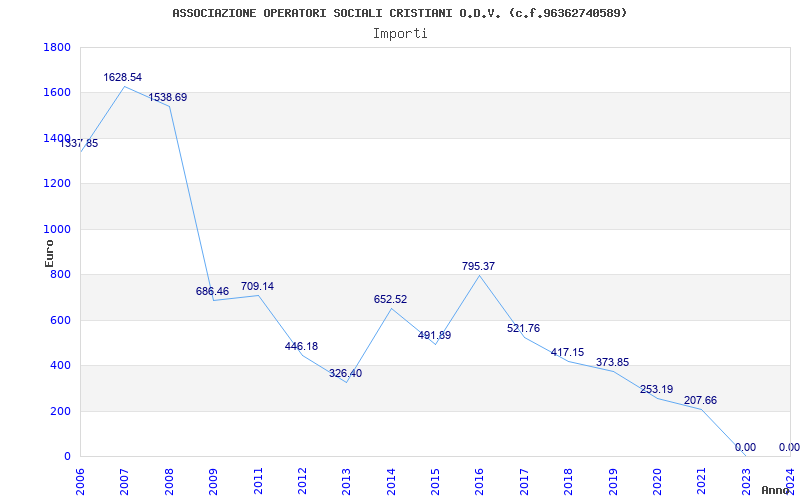The height and width of the screenshot is (500, 800).
Task: Click the 795.37 peak label
Action: [478, 266]
